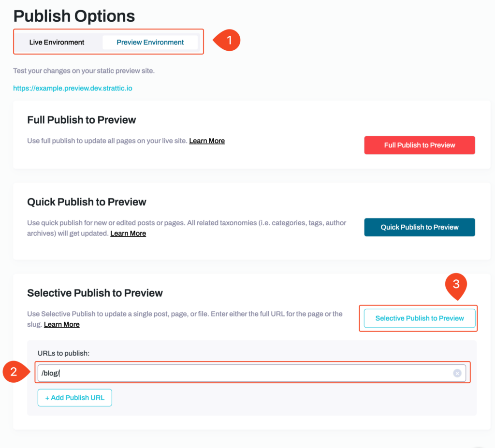Switch to Live Environment tab
495x448 pixels.
point(57,43)
